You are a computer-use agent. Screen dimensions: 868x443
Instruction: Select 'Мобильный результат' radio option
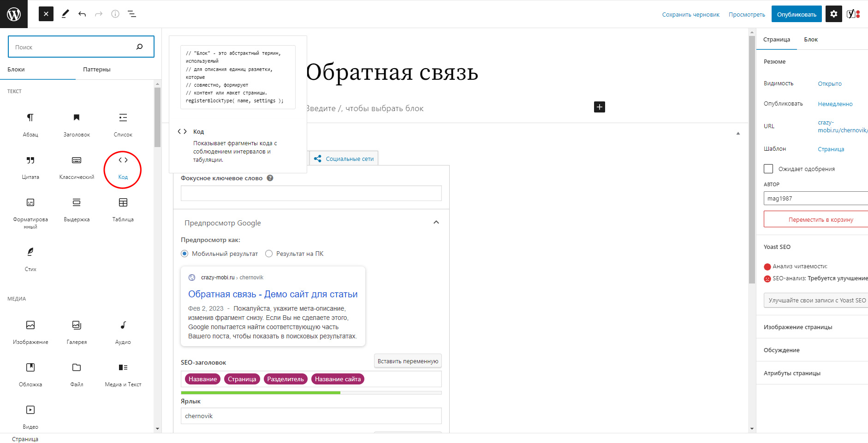tap(184, 254)
